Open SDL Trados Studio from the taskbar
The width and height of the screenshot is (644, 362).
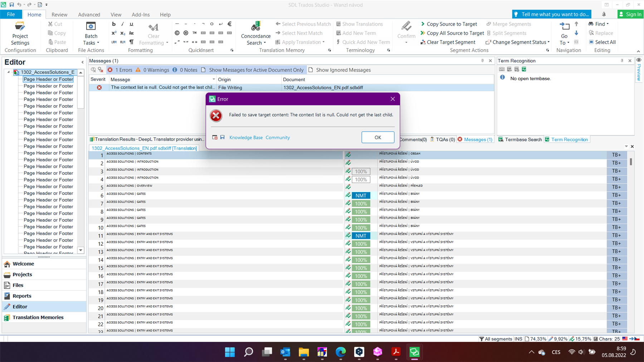[414, 352]
